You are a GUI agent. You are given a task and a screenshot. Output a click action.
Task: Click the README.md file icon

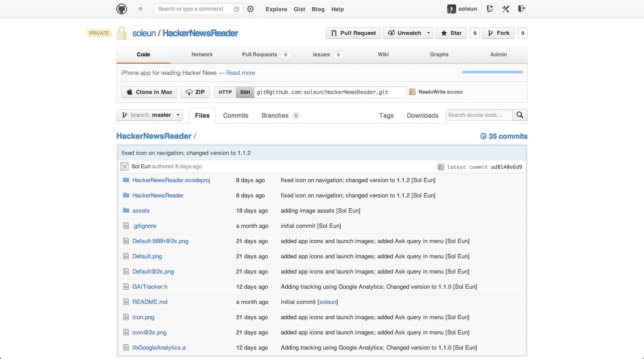tap(126, 302)
